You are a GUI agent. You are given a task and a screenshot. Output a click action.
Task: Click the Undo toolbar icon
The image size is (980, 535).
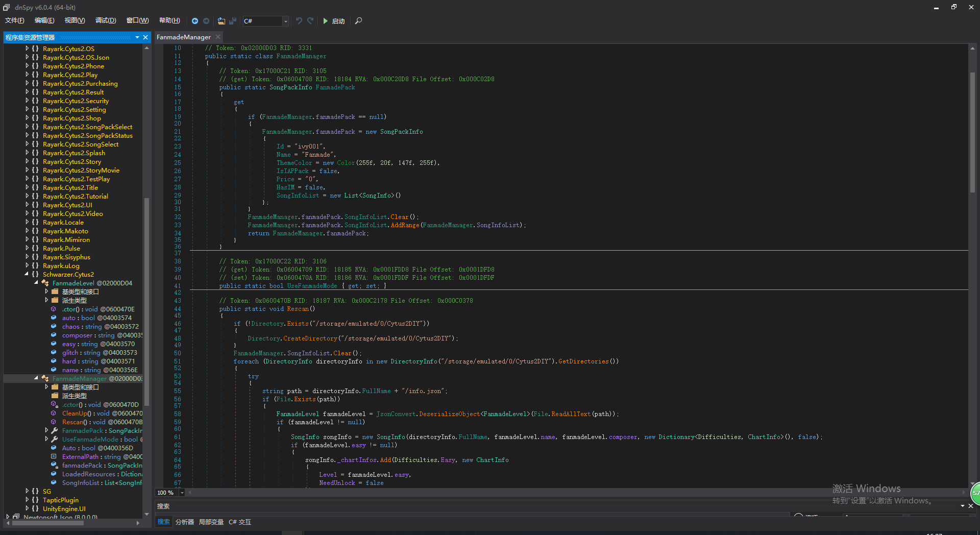tap(299, 21)
